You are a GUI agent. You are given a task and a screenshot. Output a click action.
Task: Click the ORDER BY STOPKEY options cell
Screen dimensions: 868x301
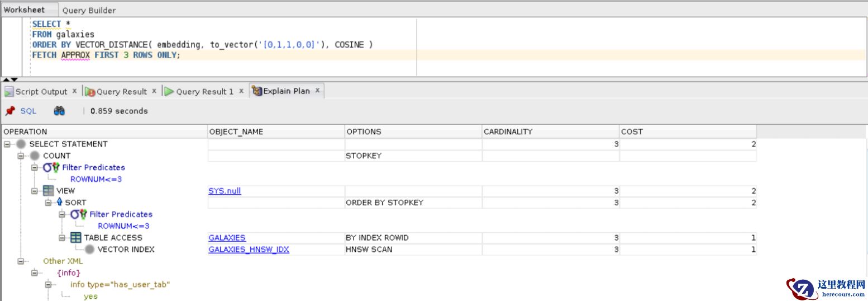click(x=413, y=203)
